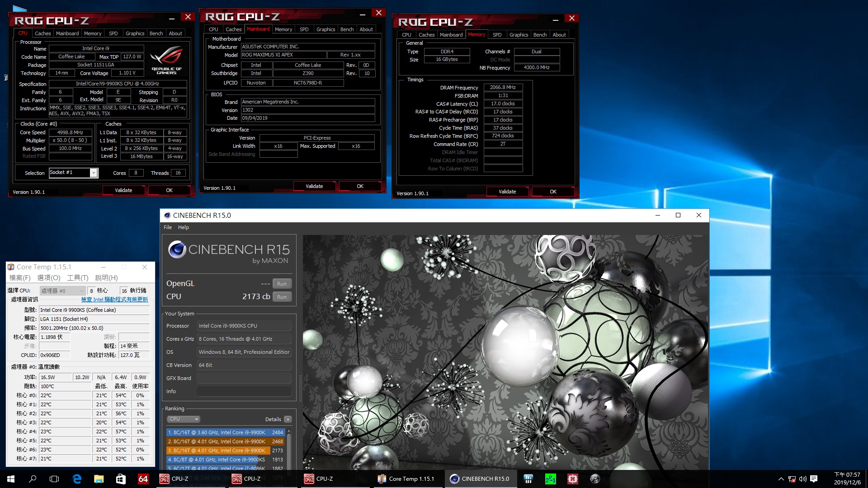Toggle checkbox next to ranking entry row

click(x=288, y=420)
